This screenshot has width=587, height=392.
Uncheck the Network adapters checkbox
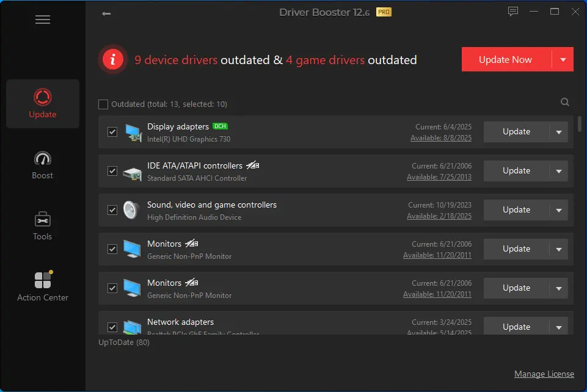point(112,327)
